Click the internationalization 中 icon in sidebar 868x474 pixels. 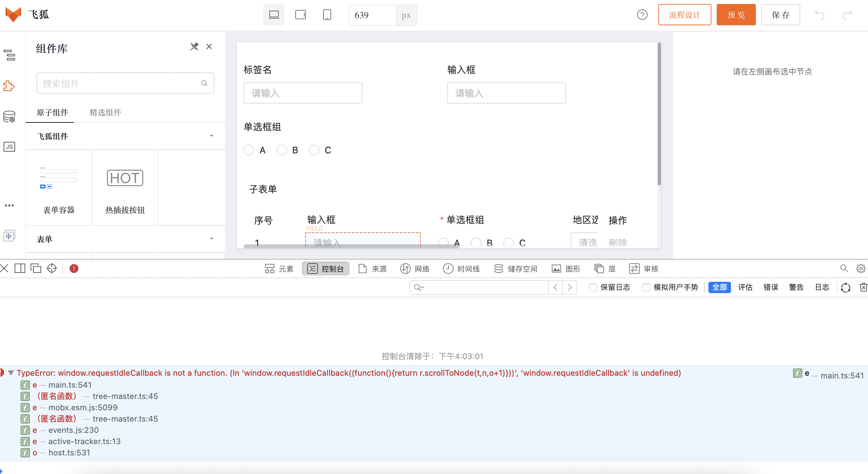click(9, 235)
